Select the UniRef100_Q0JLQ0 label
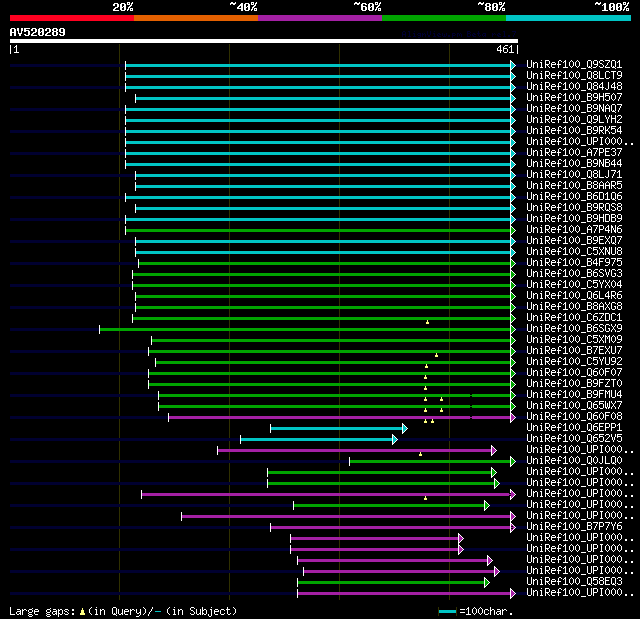Image resolution: width=640 pixels, height=619 pixels. [x=574, y=461]
